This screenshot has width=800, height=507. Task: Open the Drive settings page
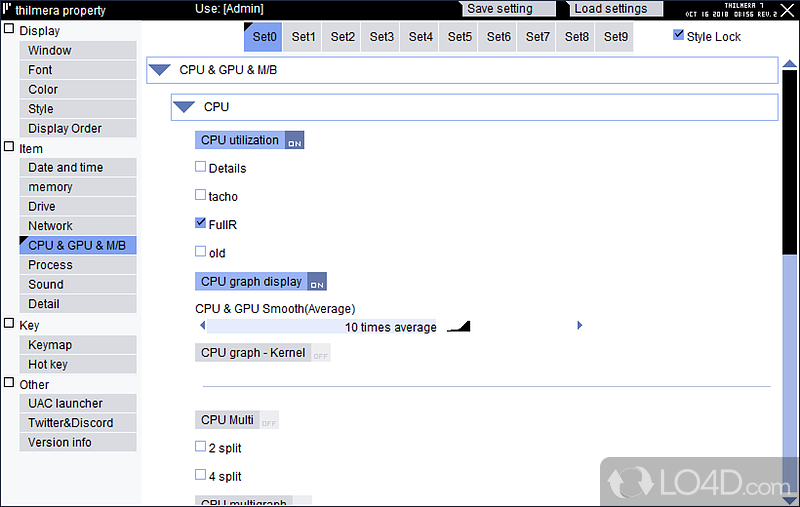[78, 206]
